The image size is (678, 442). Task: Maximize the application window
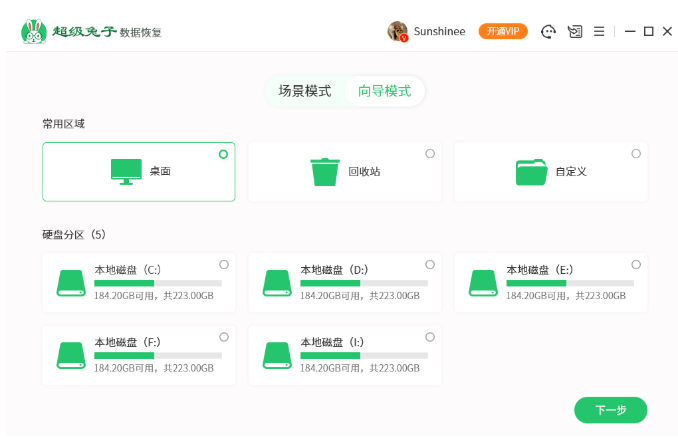tap(649, 32)
